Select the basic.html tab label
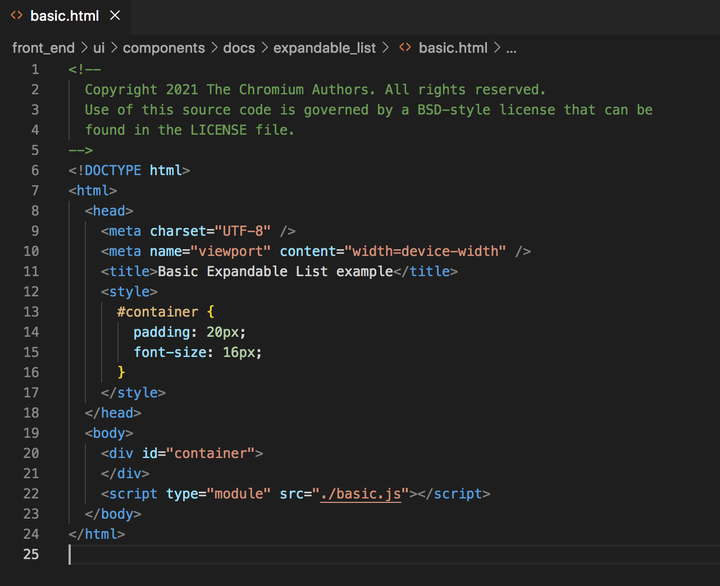This screenshot has width=720, height=586. [x=64, y=16]
